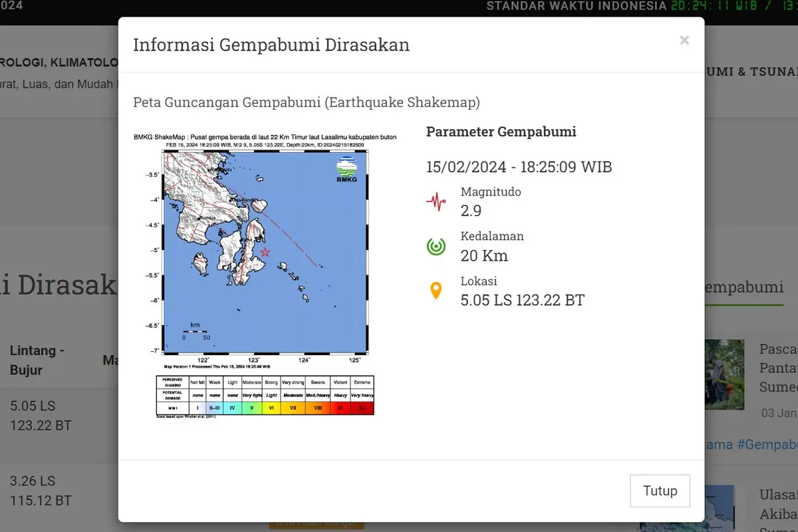Click the red epicenter star on the map

[265, 252]
